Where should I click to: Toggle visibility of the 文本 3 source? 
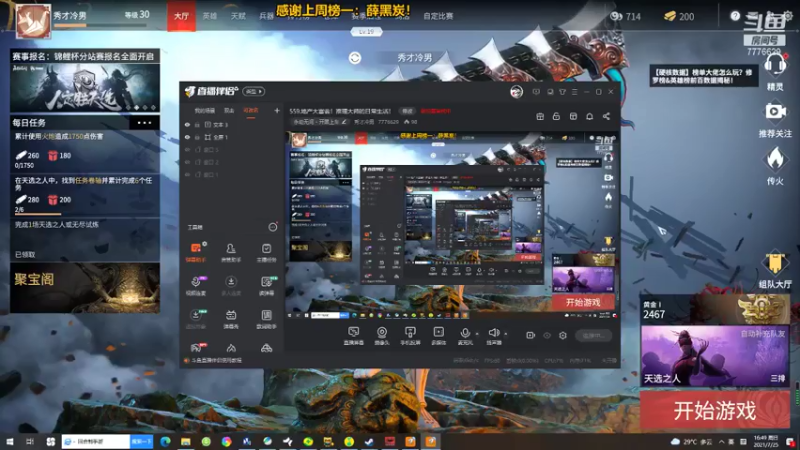pyautogui.click(x=187, y=124)
